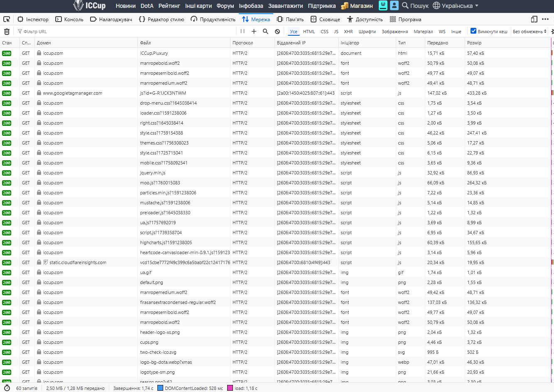Switch to the Інспектор tab
This screenshot has width=554, height=392.
point(33,19)
